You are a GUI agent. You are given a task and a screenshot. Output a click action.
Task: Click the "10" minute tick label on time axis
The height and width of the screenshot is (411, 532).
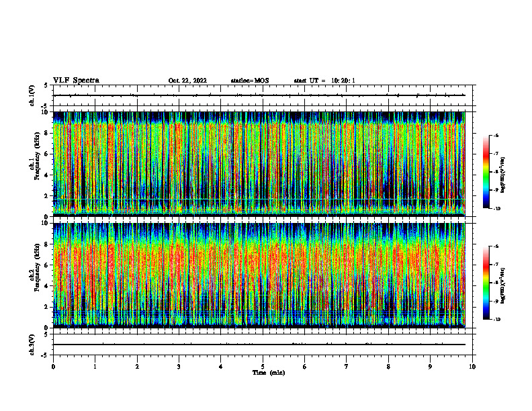click(472, 367)
